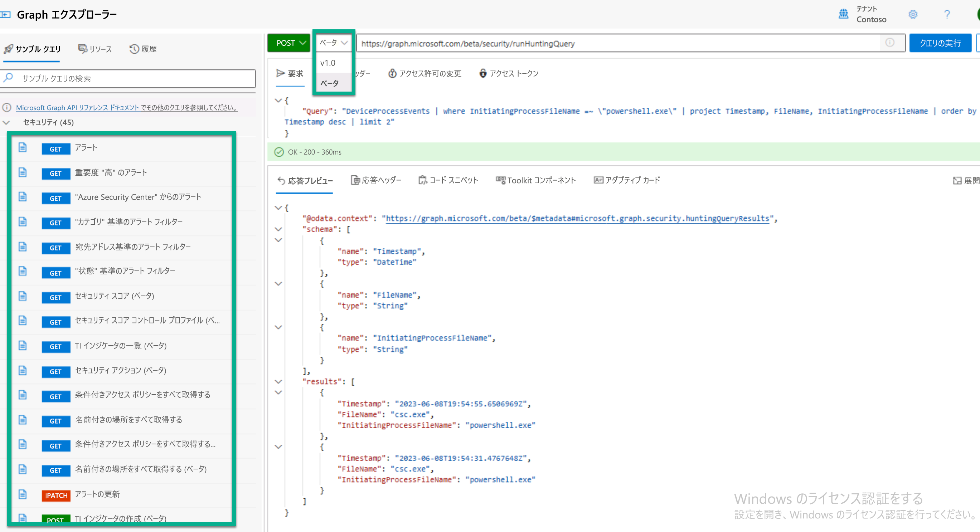Collapse the "schema" array chevron
Image resolution: width=980 pixels, height=532 pixels.
click(x=278, y=229)
